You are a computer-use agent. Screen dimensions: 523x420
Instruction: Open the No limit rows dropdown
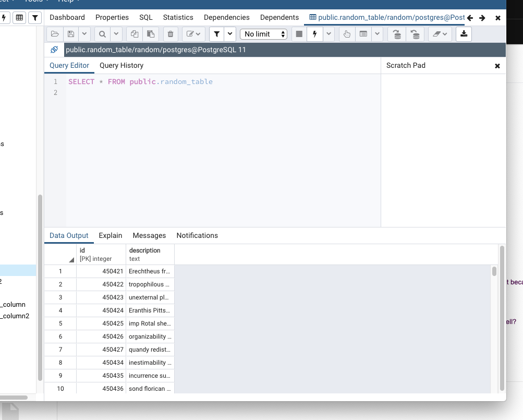(264, 34)
